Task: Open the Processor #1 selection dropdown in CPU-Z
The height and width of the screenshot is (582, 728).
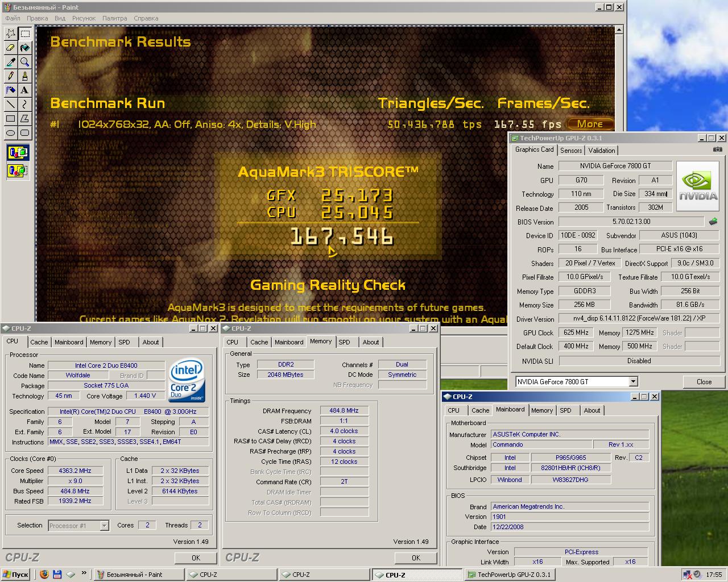Action: [x=104, y=526]
